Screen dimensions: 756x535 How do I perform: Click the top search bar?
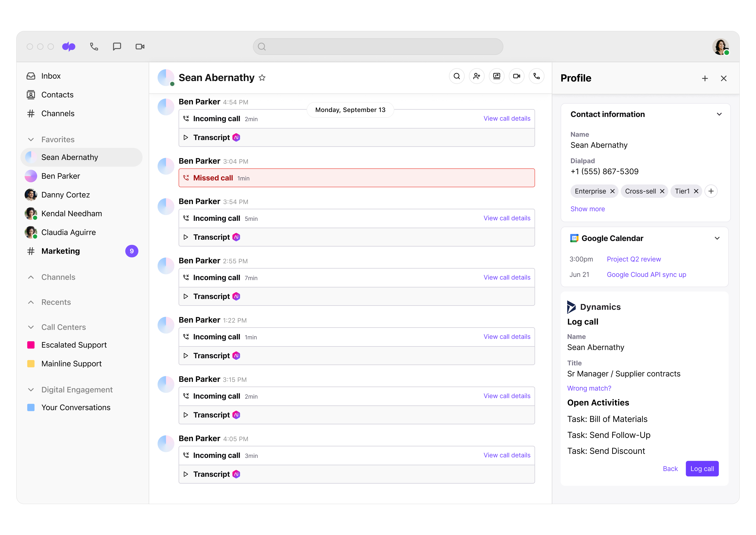[378, 46]
